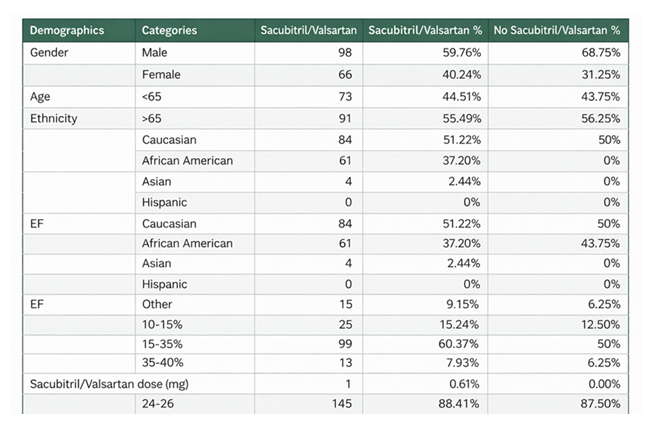Select the Ethnicity row label

(54, 118)
